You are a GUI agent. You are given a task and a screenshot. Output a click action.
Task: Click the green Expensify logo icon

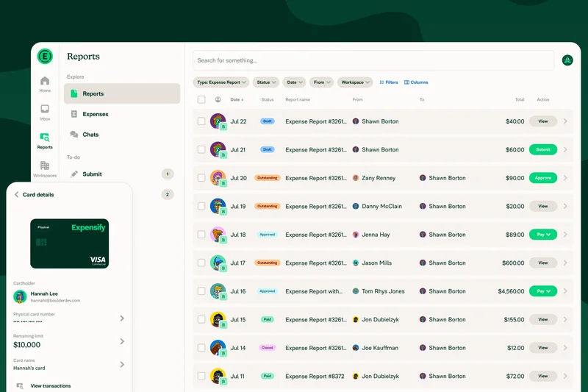coord(45,57)
